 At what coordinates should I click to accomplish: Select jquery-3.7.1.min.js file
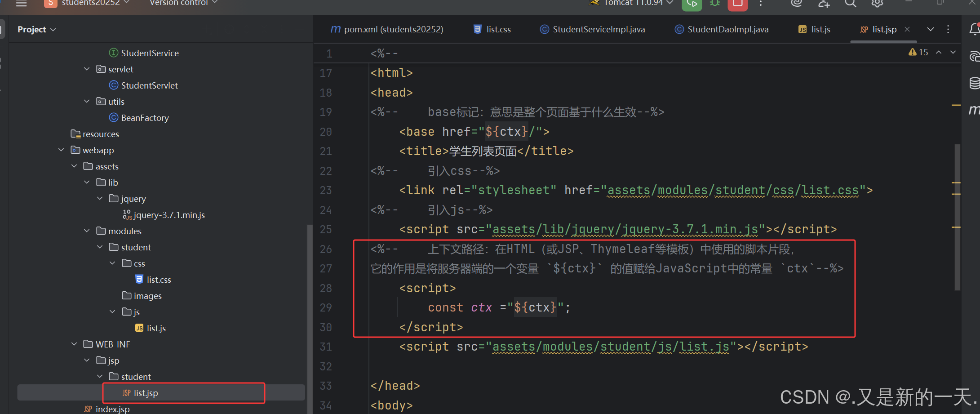coord(164,215)
